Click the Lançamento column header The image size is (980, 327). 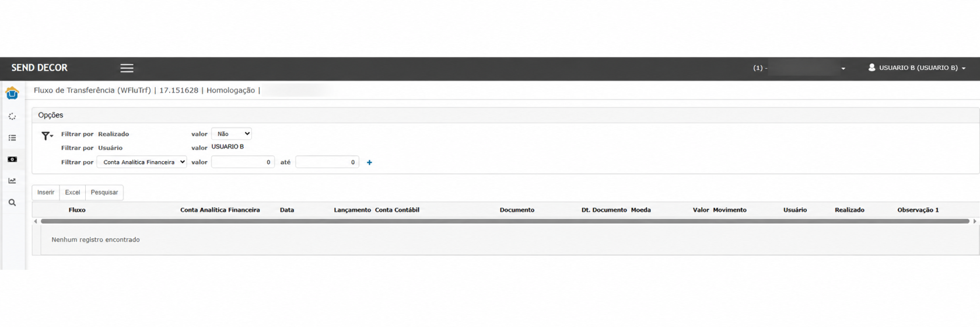(x=352, y=210)
